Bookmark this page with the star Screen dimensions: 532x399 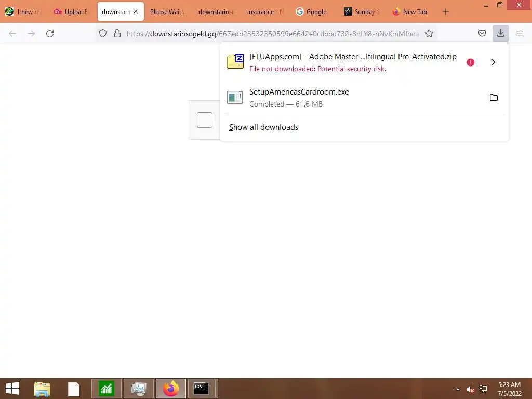[429, 33]
